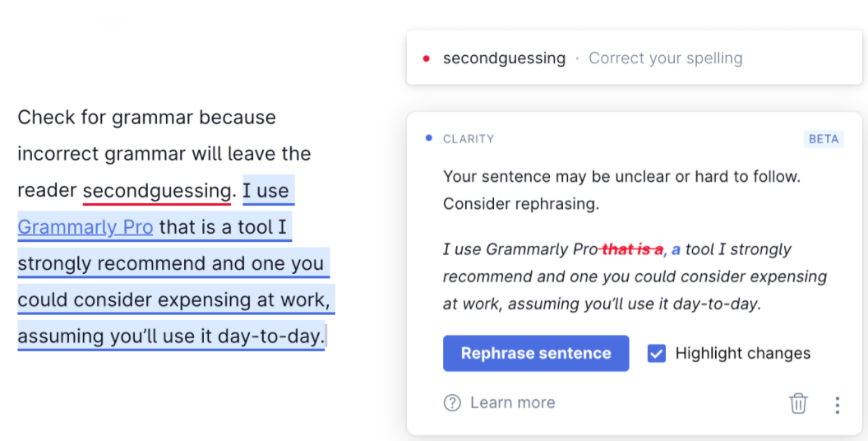Click the struck-through "that is a" text
The image size is (868, 441).
click(632, 249)
